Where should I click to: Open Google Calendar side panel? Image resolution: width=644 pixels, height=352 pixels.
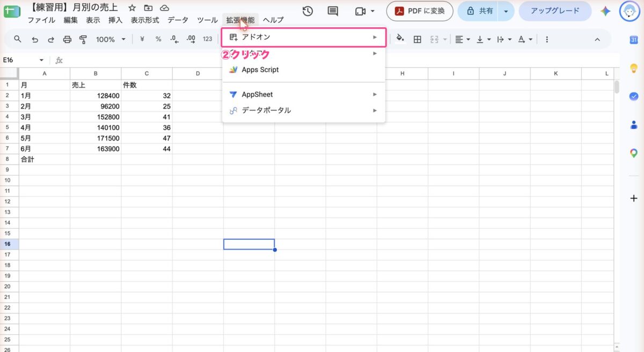coord(634,40)
